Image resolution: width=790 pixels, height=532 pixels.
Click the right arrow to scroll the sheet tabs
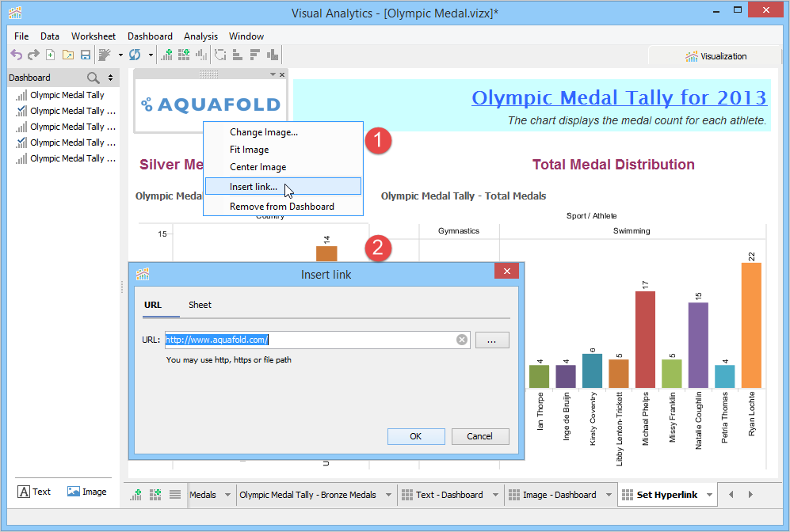click(750, 495)
